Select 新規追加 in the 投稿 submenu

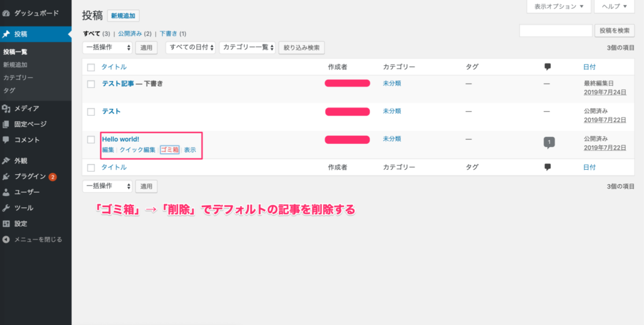coord(15,65)
